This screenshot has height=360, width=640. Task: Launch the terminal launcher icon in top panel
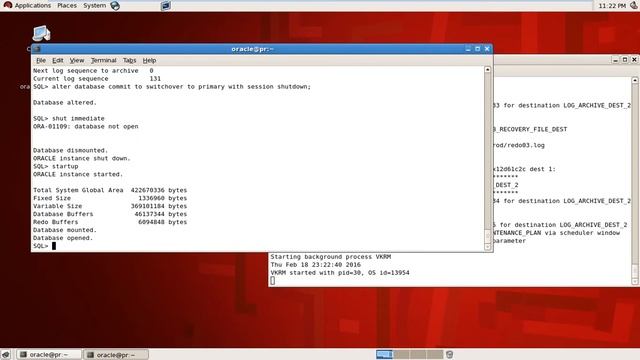pyautogui.click(x=166, y=6)
